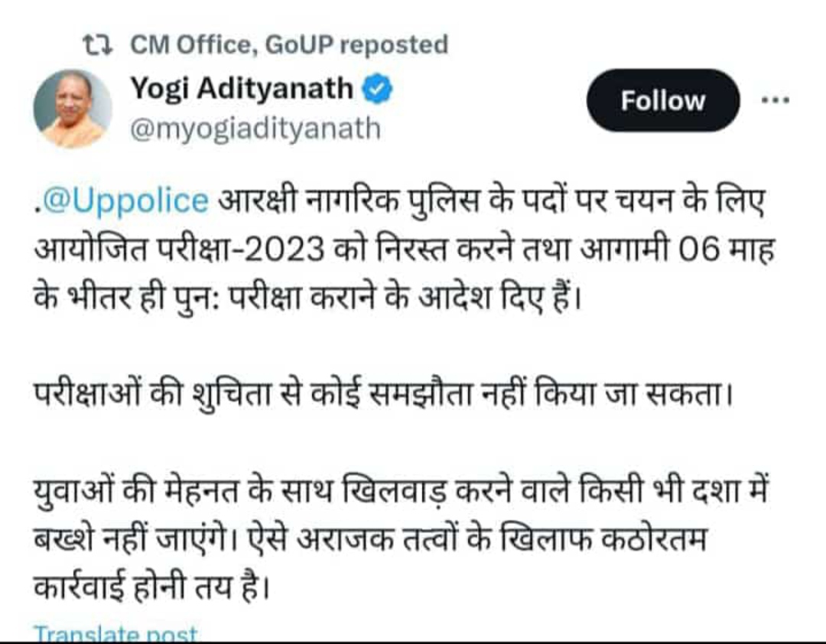Image resolution: width=826 pixels, height=644 pixels.
Task: Click the 'CM Office, GoUP reposted' label
Action: [x=289, y=46]
